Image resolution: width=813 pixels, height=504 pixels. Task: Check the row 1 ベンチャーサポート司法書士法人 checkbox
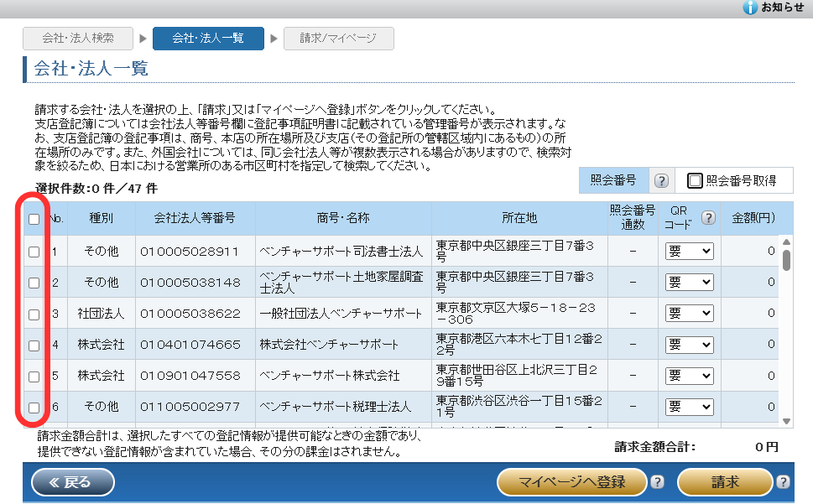pyautogui.click(x=34, y=252)
